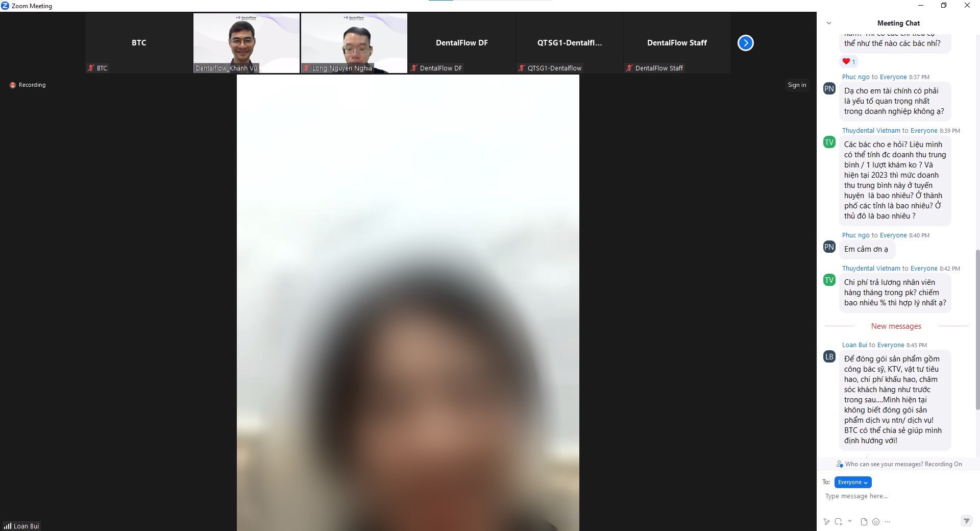Click the Để đóng gói sản phẩm message
The image size is (980, 531).
[895, 400]
